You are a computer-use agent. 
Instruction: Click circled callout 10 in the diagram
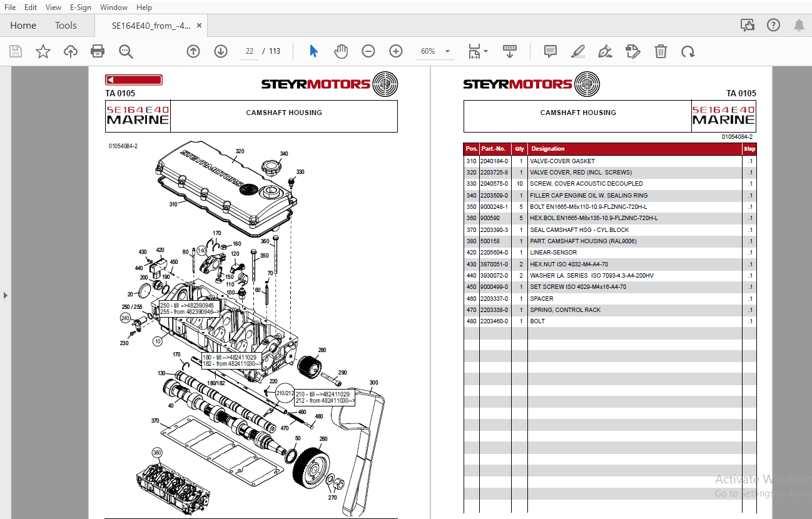point(157,341)
